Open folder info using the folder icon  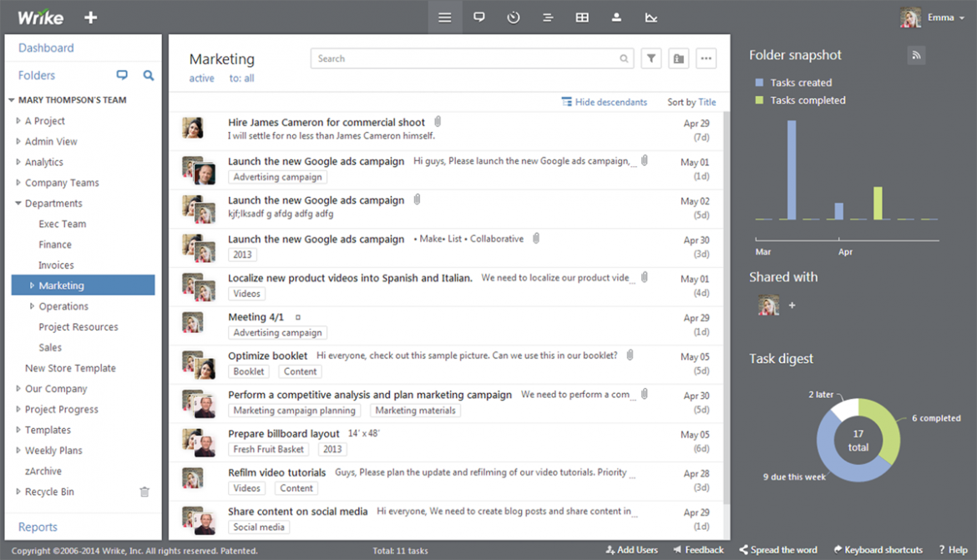point(678,58)
